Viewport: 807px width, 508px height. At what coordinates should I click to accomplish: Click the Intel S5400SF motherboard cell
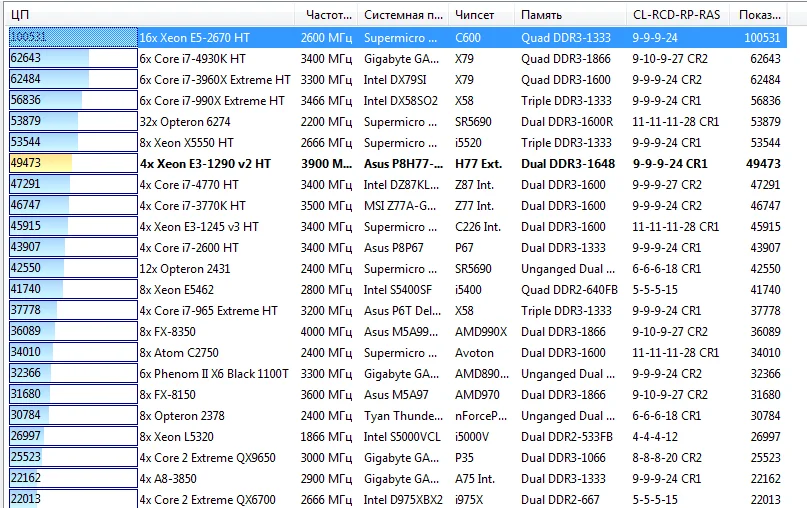point(398,290)
